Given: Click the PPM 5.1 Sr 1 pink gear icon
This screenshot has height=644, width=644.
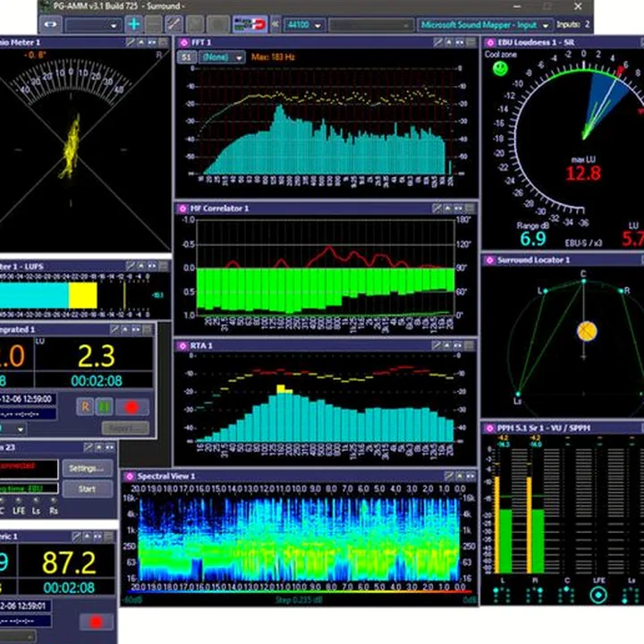Looking at the screenshot, I should (x=489, y=428).
